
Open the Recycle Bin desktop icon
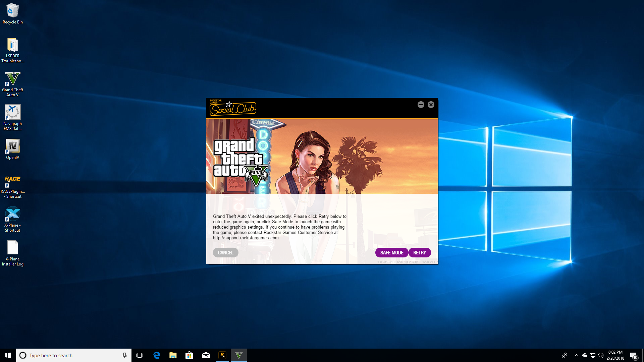[x=13, y=13]
